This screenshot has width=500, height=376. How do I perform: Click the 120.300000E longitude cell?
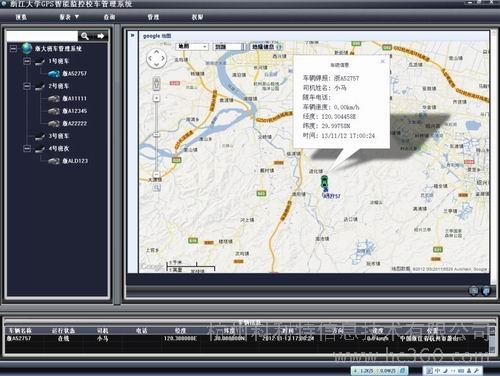coord(180,338)
